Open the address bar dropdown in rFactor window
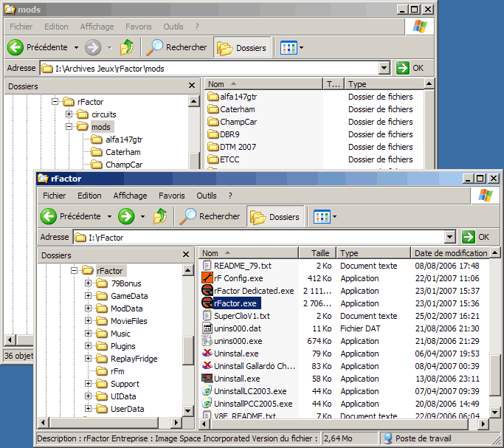The height and width of the screenshot is (448, 504). 450,237
